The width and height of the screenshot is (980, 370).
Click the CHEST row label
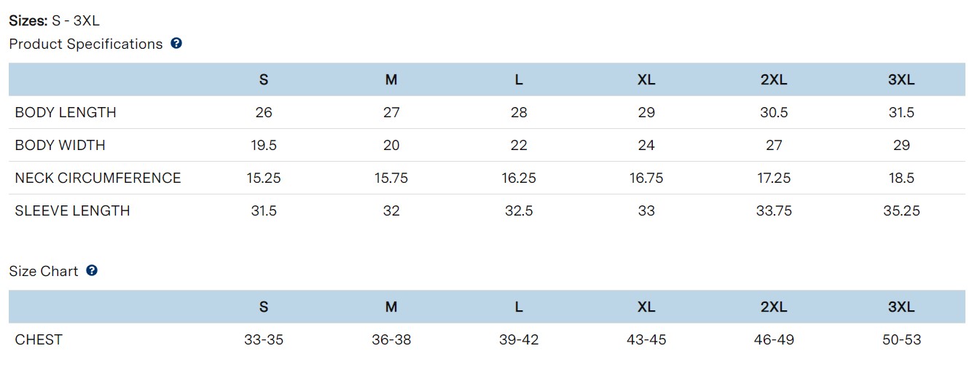tap(39, 340)
